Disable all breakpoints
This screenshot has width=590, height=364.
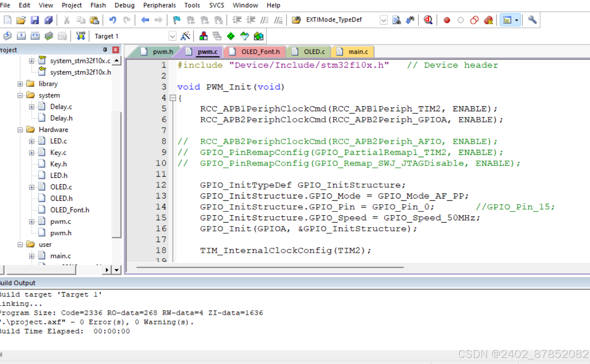[474, 19]
